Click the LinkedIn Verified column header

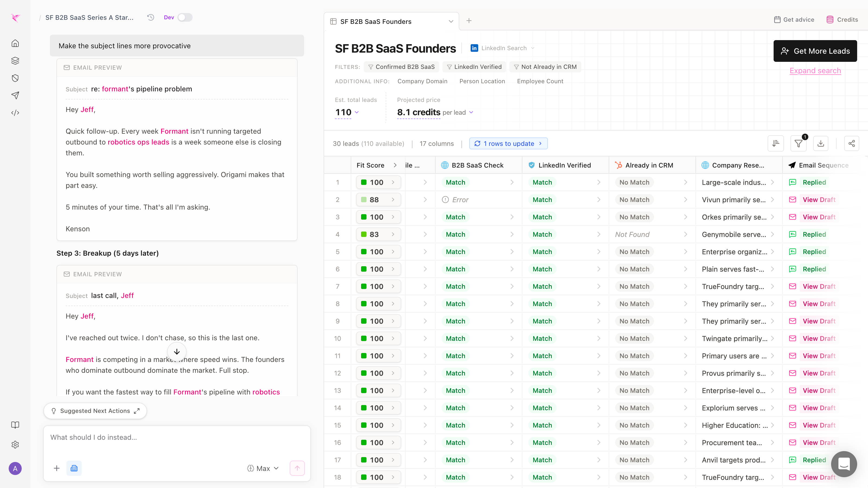point(565,165)
